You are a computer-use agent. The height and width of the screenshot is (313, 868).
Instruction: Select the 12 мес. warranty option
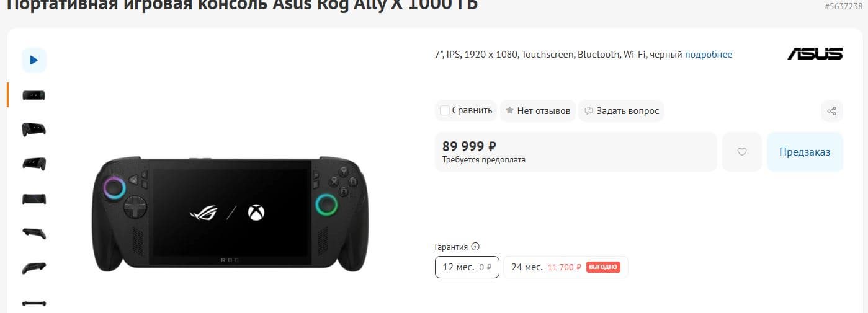467,267
